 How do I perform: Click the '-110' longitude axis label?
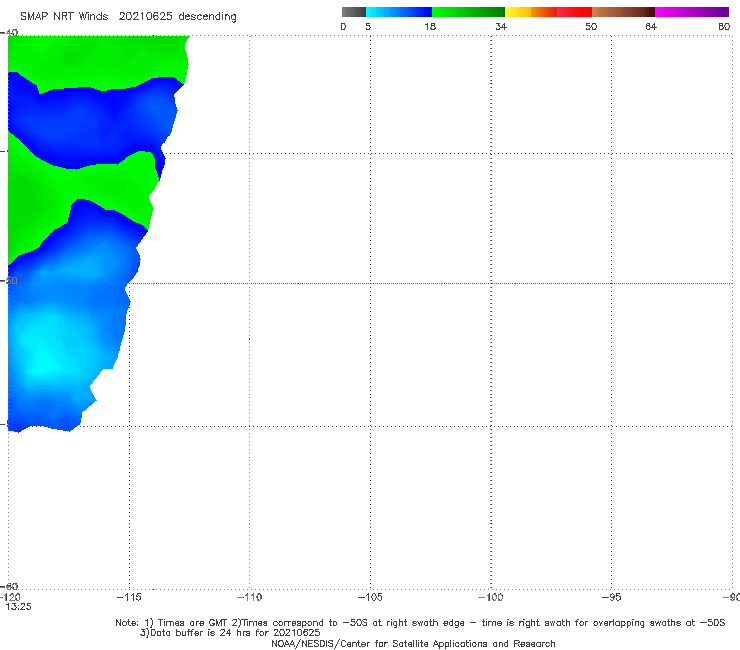point(249,597)
